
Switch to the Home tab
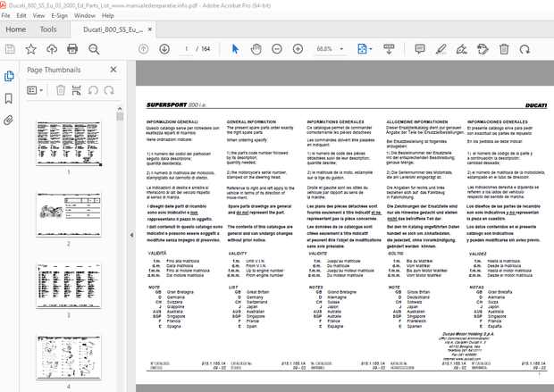click(x=15, y=29)
